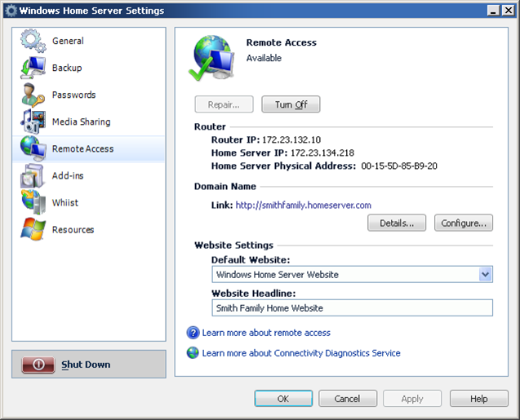520x420 pixels.
Task: Click the Add-ins box icon
Action: (x=32, y=175)
